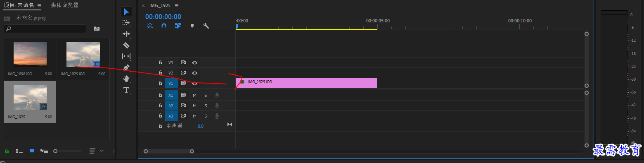
Task: Mute audio track A2
Action: (194, 105)
